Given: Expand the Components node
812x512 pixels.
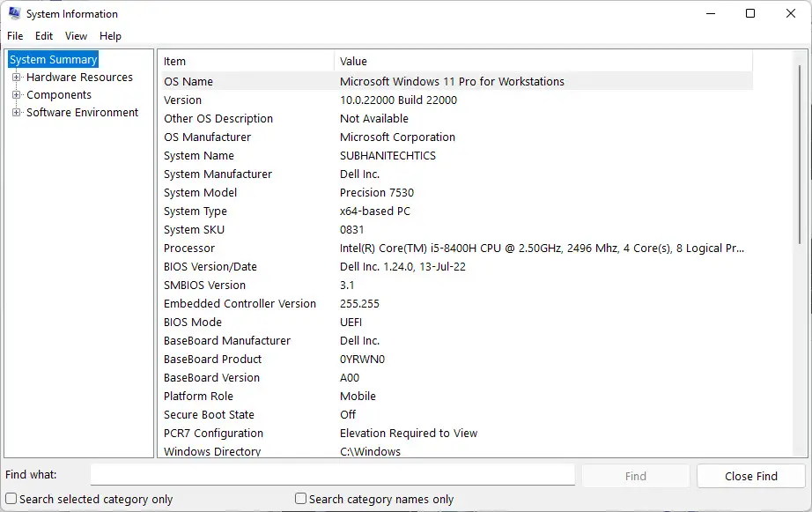Looking at the screenshot, I should 16,95.
